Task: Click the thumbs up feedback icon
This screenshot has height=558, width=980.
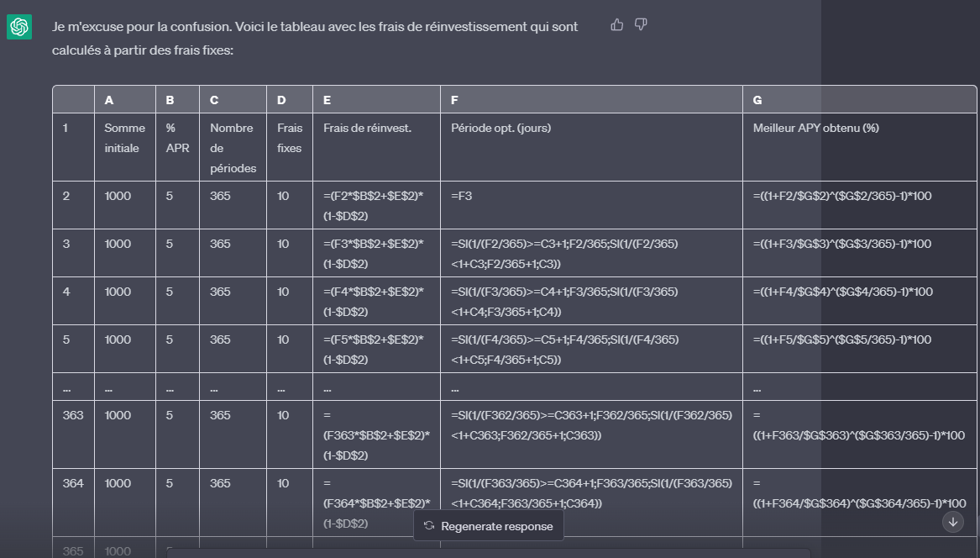Action: pyautogui.click(x=617, y=25)
